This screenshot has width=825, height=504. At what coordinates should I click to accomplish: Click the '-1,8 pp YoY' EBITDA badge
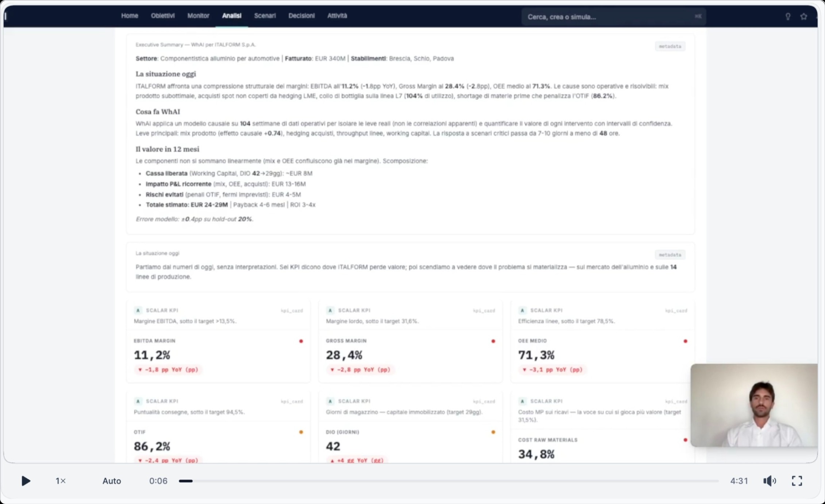click(168, 370)
